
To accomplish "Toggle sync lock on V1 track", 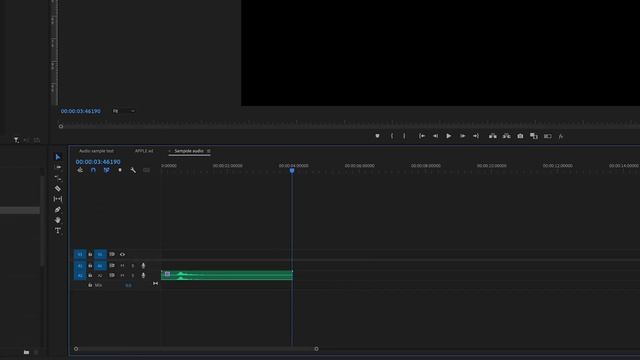I will coord(112,254).
